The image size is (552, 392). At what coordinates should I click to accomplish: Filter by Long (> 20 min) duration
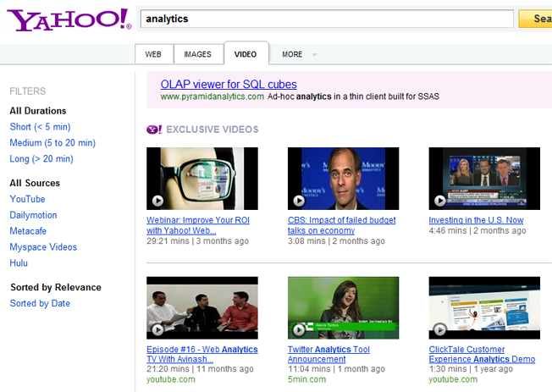pyautogui.click(x=41, y=159)
